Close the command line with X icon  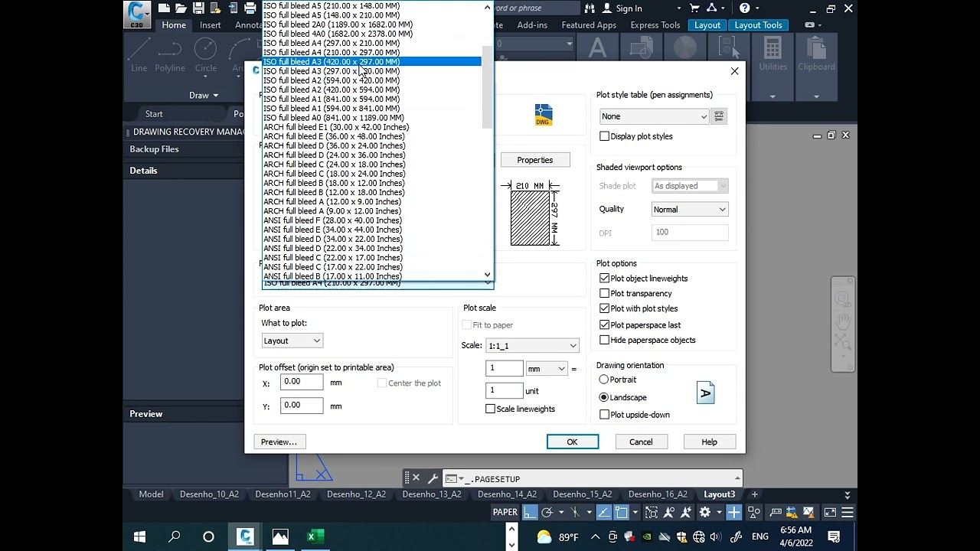[x=416, y=478]
